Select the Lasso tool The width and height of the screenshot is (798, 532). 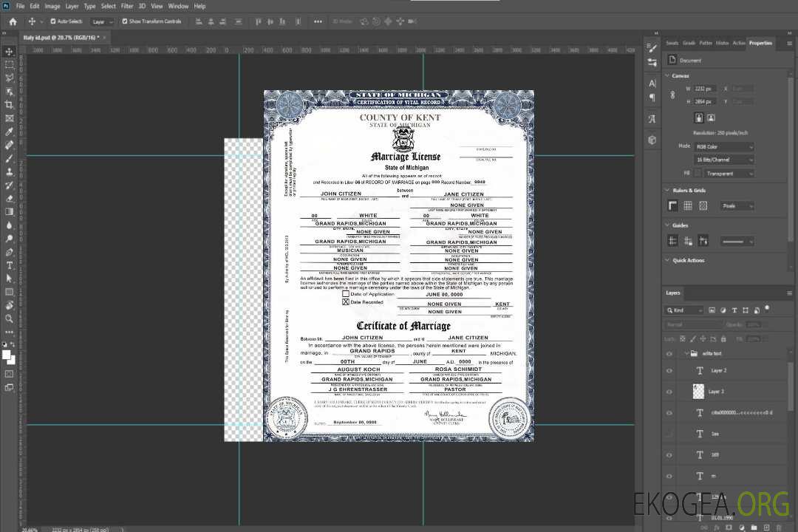9,78
